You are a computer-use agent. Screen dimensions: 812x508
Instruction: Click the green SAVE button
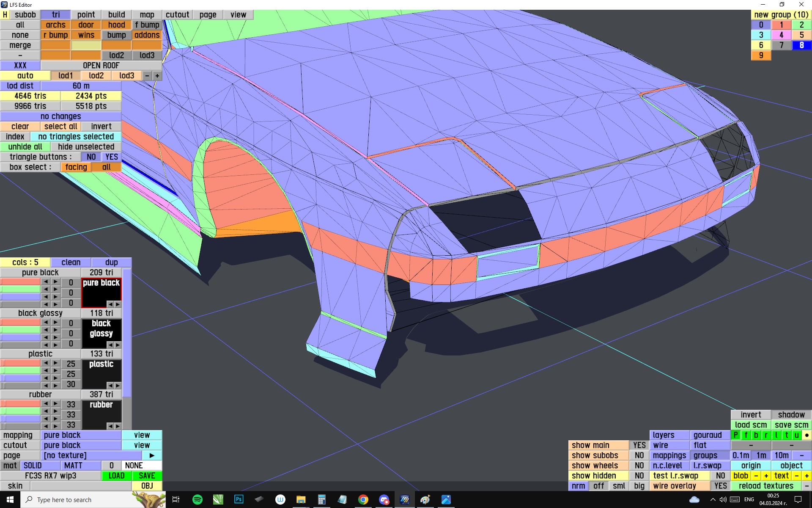147,476
